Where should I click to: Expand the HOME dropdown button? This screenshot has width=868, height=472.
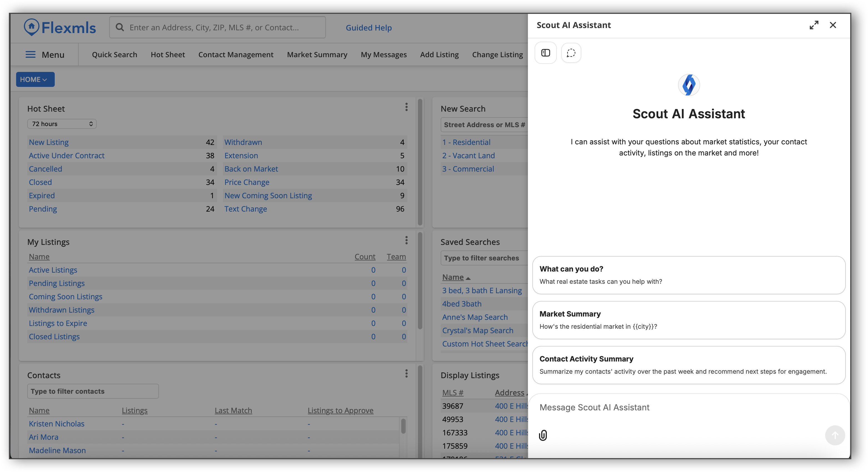pos(35,79)
